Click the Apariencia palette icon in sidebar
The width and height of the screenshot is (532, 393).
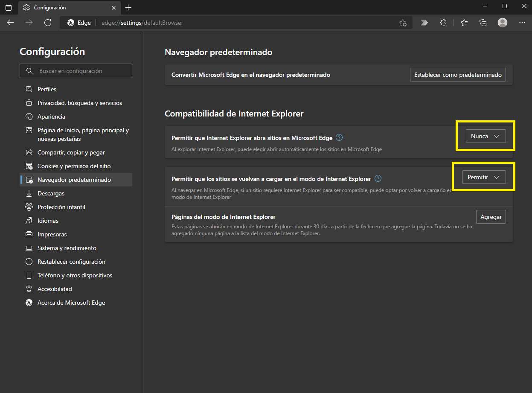[x=29, y=116]
